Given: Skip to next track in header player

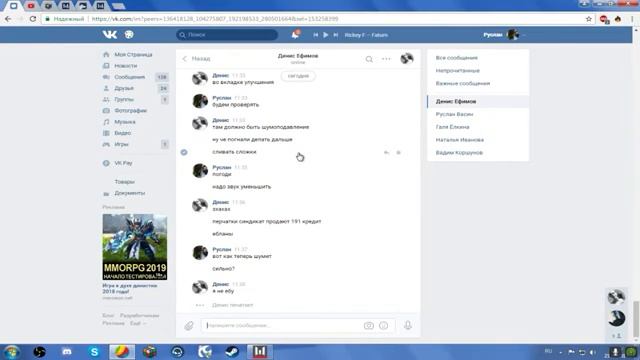Looking at the screenshot, I should [336, 35].
